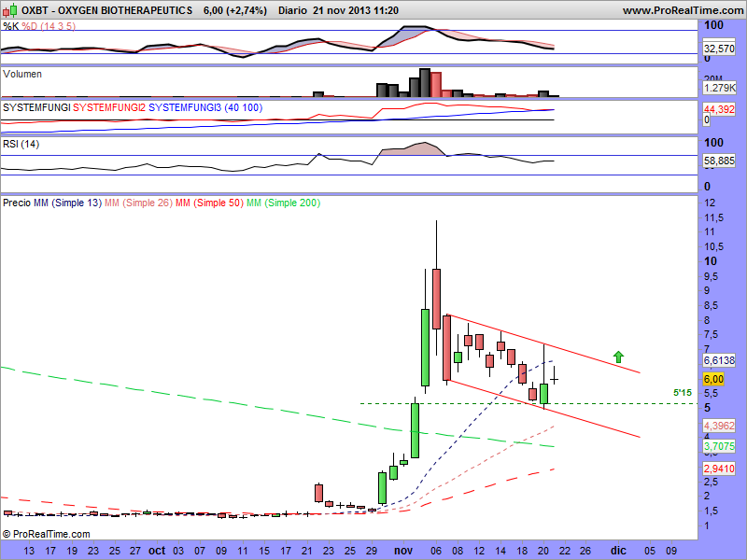Image resolution: width=747 pixels, height=560 pixels.
Task: Click the stochastic value 32,570
Action: 719,49
